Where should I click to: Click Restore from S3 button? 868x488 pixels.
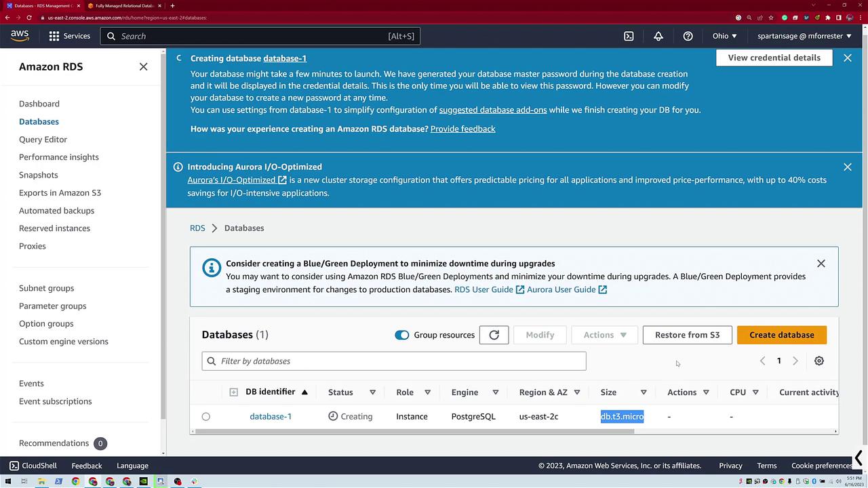pos(687,335)
